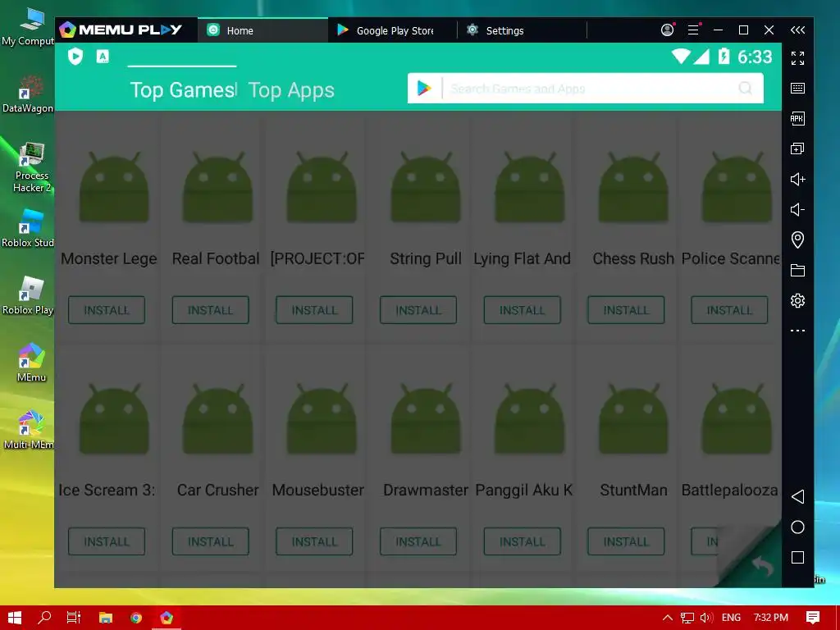Click the ENG language indicator
The image size is (840, 630).
(x=731, y=618)
